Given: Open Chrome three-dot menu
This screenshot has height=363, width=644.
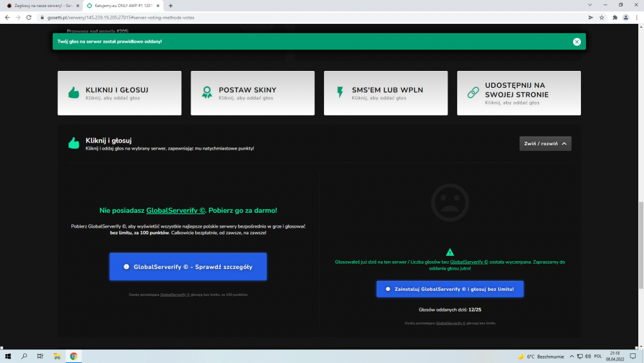Looking at the screenshot, I should pos(637,17).
